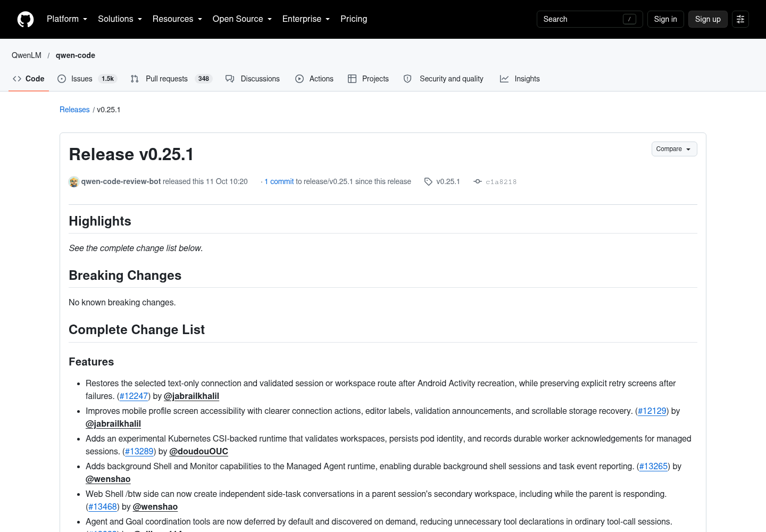The image size is (766, 532).
Task: Click the 'No known breaking changes.' text
Action: 122,303
